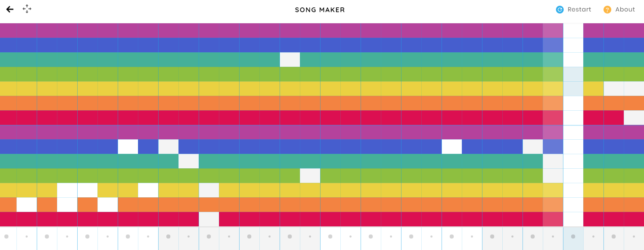Toggle the first large percussion dot at bottom left
Screen dimensions: 644x250
click(6, 237)
